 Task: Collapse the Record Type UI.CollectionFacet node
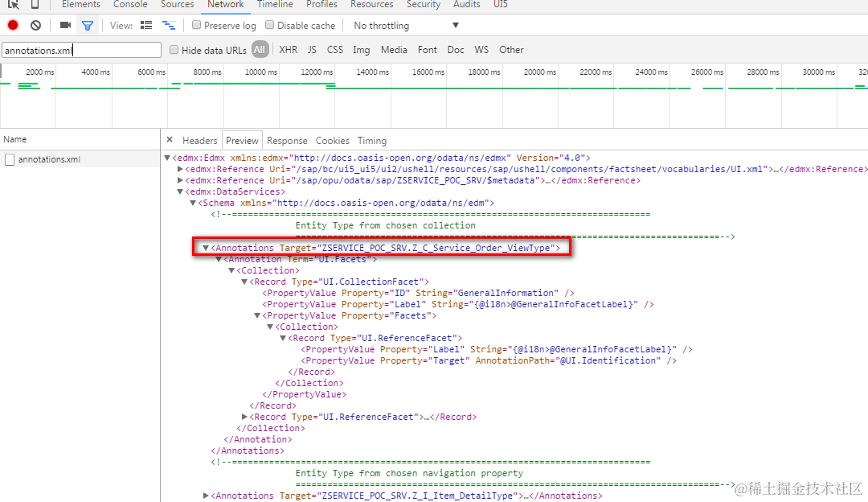[244, 282]
